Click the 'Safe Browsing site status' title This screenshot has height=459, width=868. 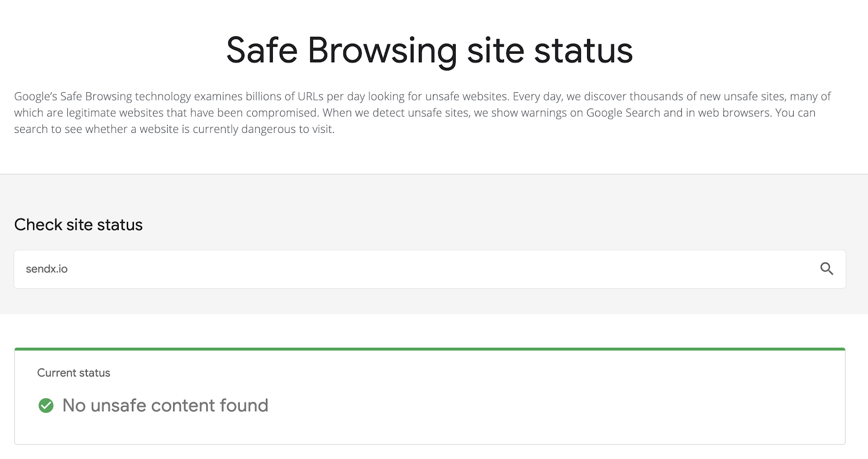click(x=429, y=50)
